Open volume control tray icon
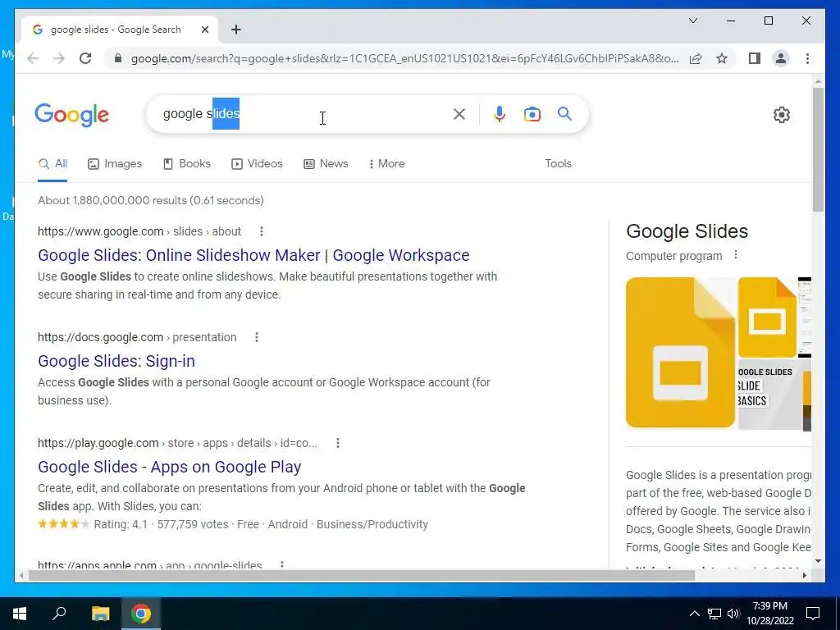Screen dimensions: 840x630 click(733, 614)
